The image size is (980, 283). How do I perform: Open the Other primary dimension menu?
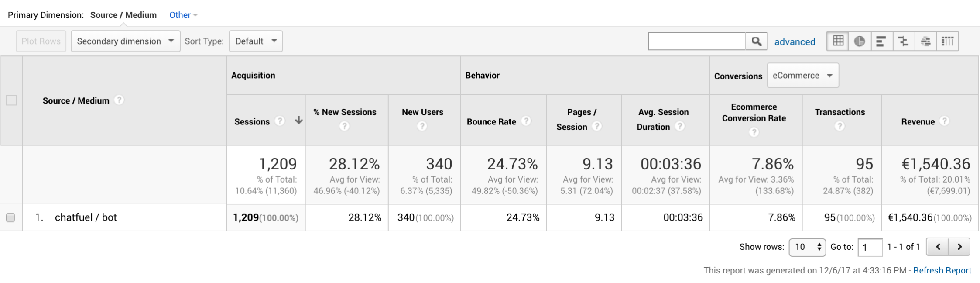click(183, 15)
